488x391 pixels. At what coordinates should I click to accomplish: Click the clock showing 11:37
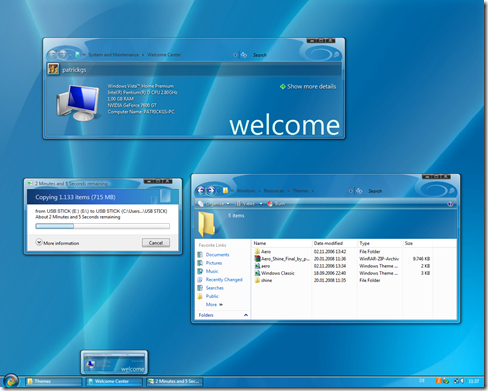coord(474,381)
